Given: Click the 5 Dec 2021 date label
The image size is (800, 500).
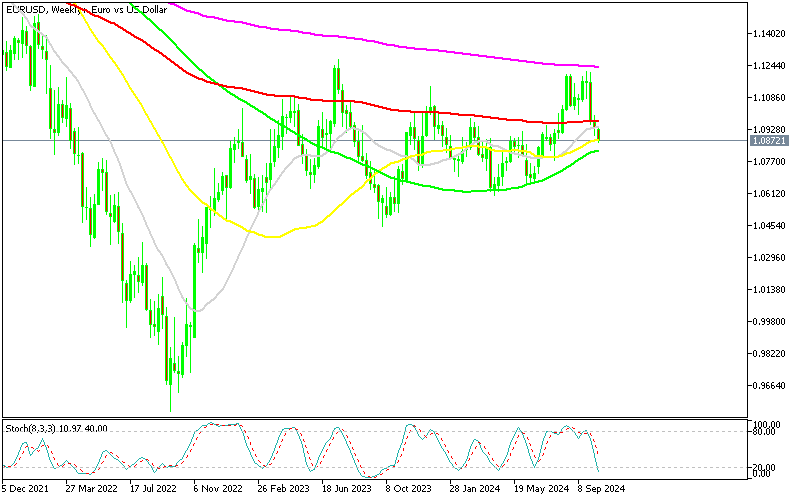Looking at the screenshot, I should (25, 489).
